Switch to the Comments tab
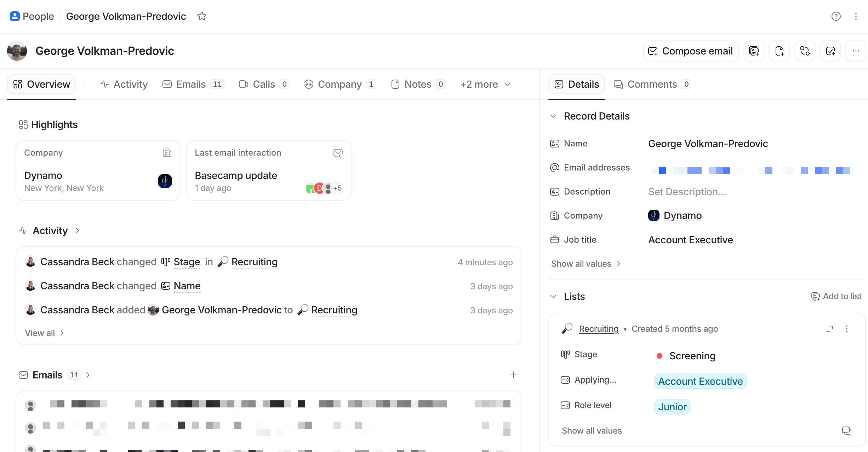Image resolution: width=868 pixels, height=452 pixels. tap(652, 84)
